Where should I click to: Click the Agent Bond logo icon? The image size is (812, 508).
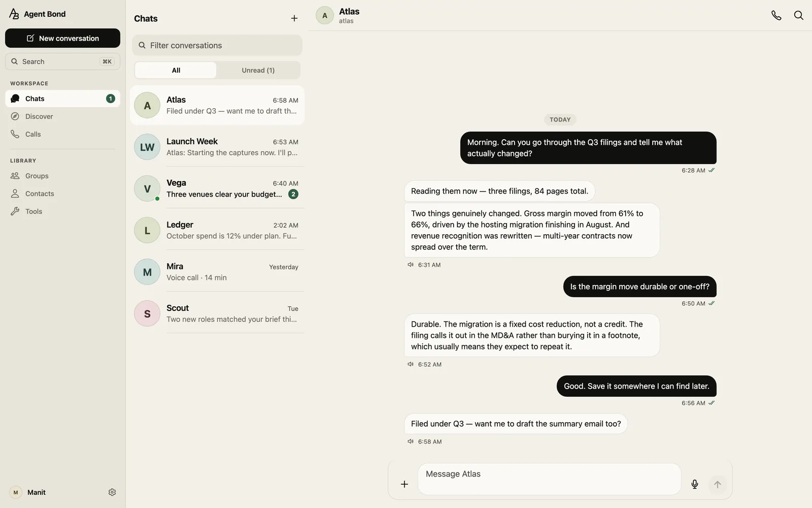(x=14, y=14)
